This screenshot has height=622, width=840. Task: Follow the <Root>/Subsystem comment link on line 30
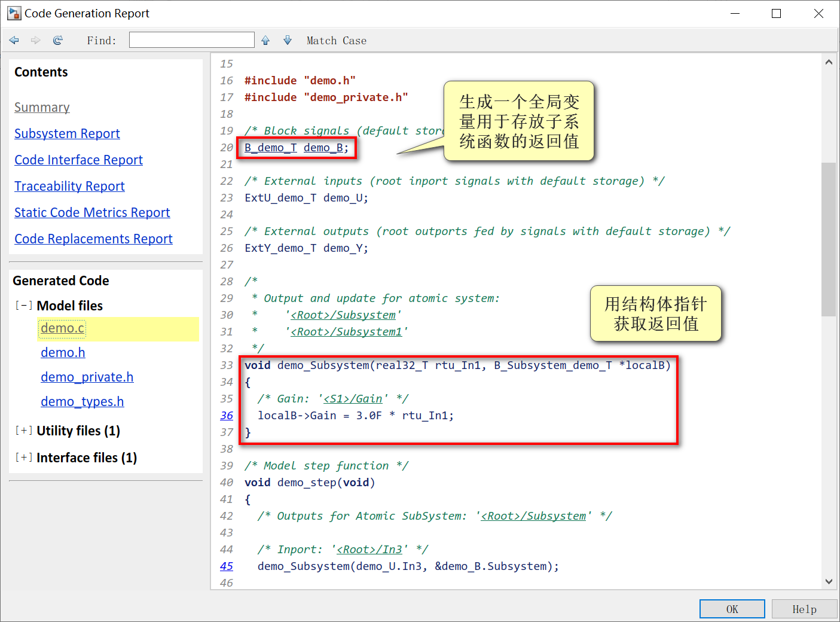point(343,315)
